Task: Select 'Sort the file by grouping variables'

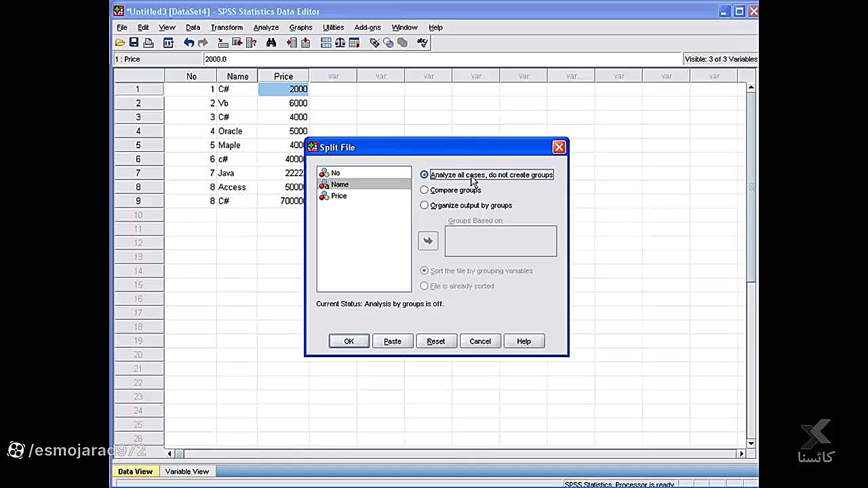Action: [x=425, y=270]
